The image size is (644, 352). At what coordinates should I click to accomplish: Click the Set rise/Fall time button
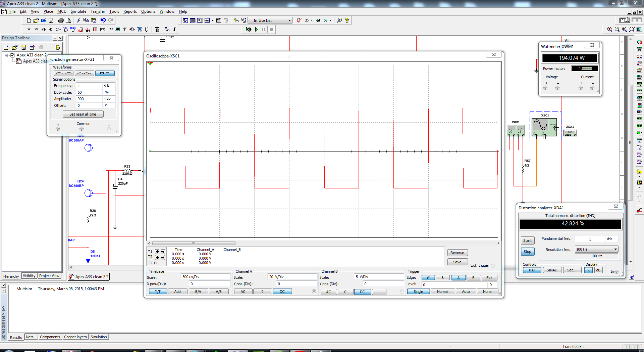click(x=83, y=114)
